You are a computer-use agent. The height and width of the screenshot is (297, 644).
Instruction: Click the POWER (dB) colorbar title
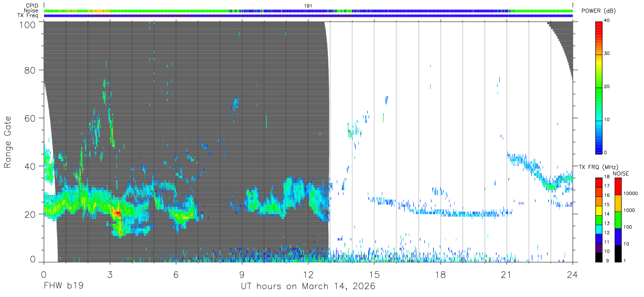tap(599, 11)
